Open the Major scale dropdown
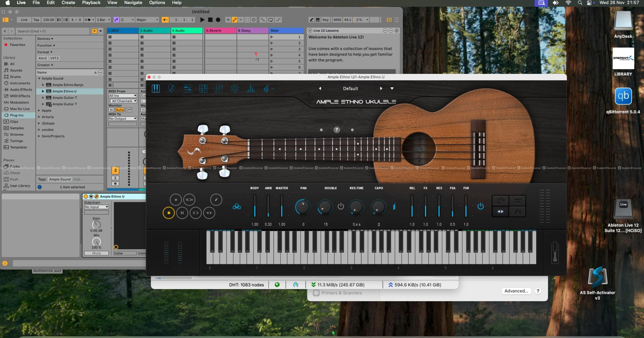Screen dimensions: 644x338 [x=147, y=20]
